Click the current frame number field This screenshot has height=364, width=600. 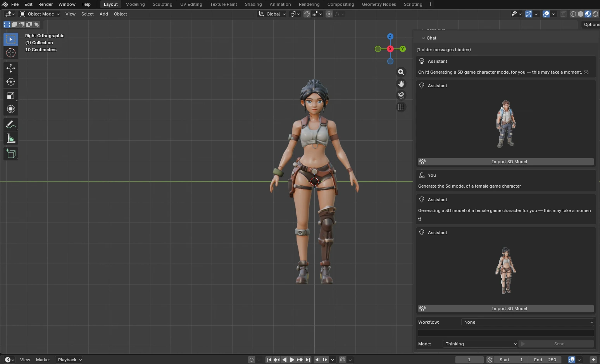[469, 360]
